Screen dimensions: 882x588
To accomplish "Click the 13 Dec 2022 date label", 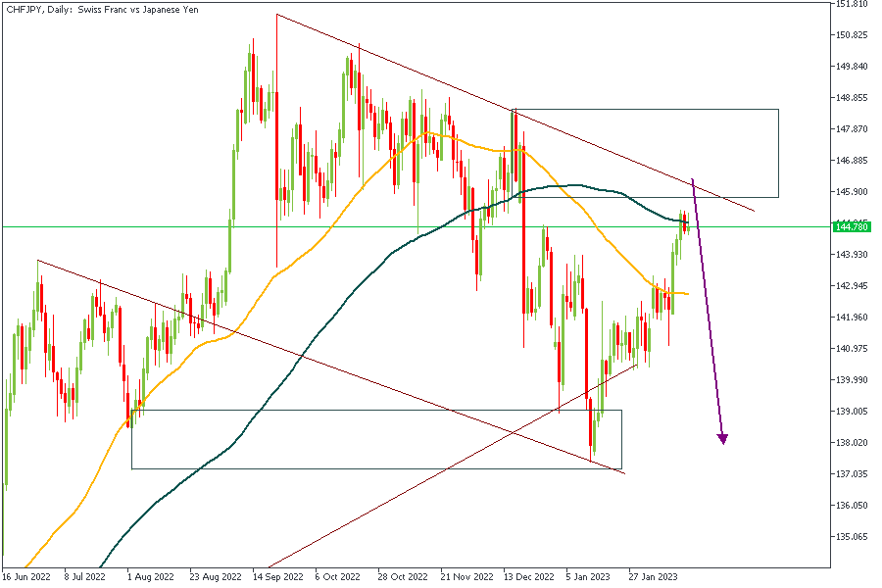I will [529, 577].
